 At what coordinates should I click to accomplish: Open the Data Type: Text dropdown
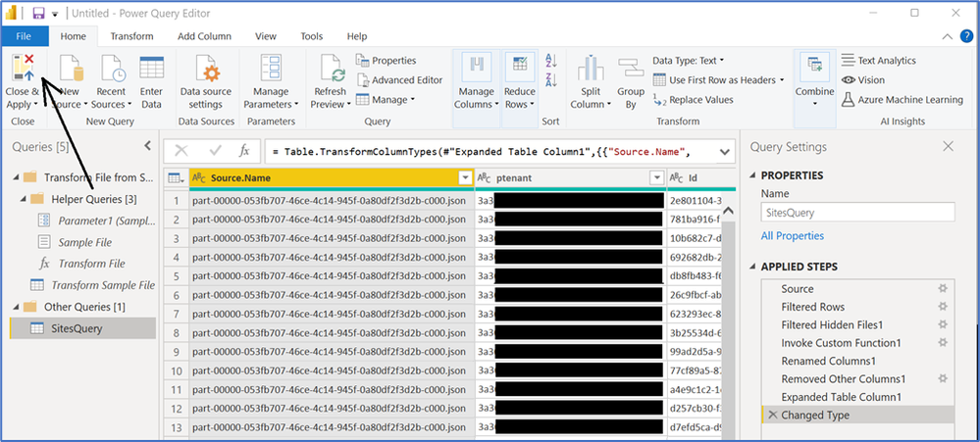(688, 61)
